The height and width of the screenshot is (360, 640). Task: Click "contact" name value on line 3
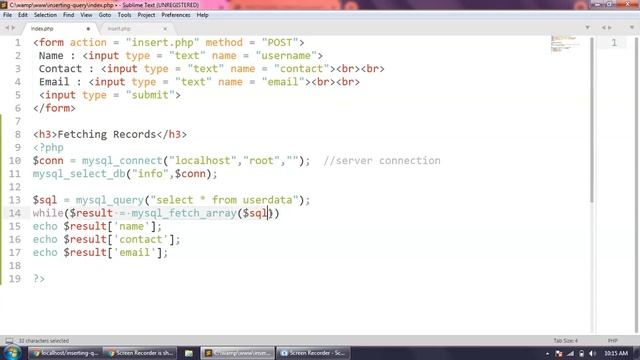coord(302,69)
